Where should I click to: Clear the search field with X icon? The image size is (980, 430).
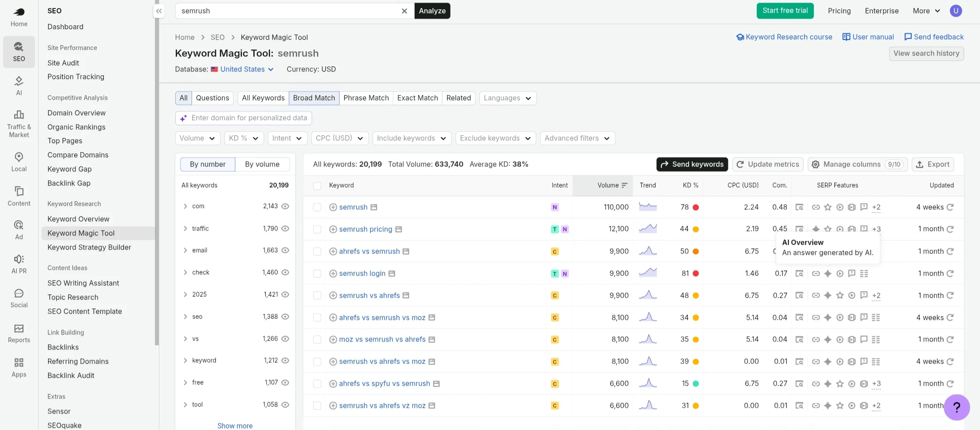point(404,11)
